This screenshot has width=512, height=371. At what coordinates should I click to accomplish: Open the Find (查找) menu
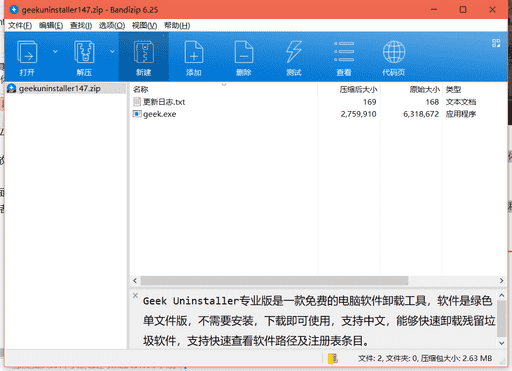[81, 25]
